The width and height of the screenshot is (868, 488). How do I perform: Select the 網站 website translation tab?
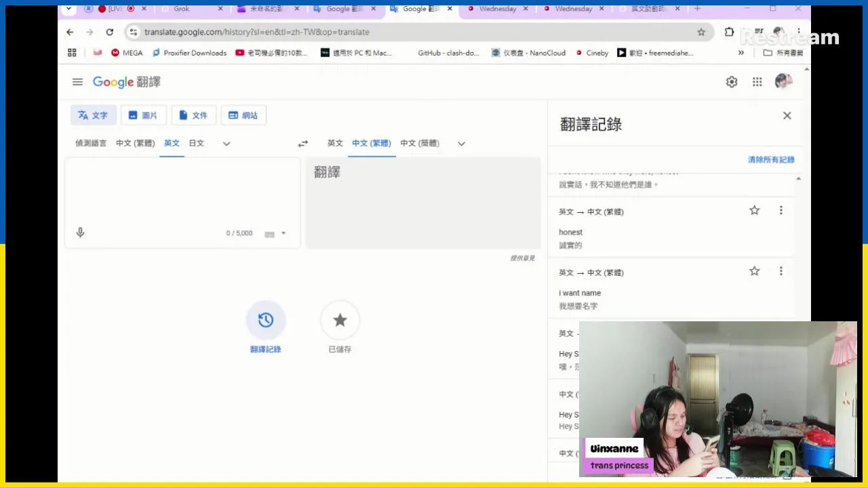[243, 115]
